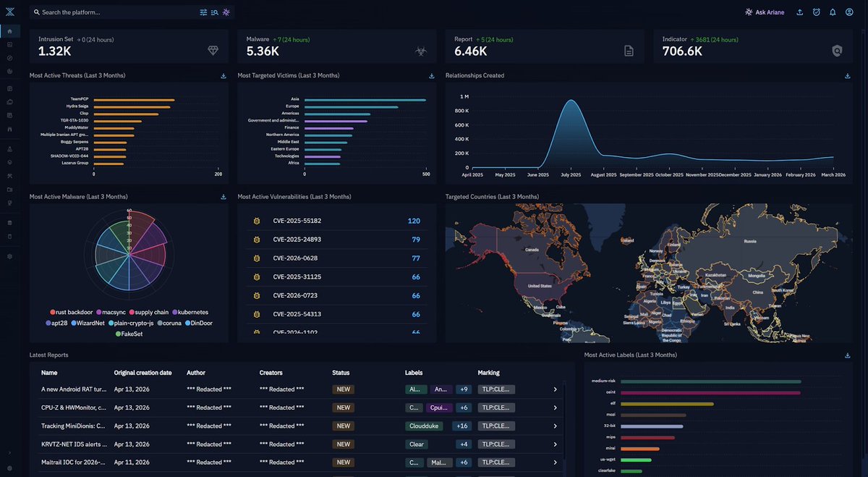Ask Ariane assistant button
This screenshot has width=868, height=477.
coord(765,12)
